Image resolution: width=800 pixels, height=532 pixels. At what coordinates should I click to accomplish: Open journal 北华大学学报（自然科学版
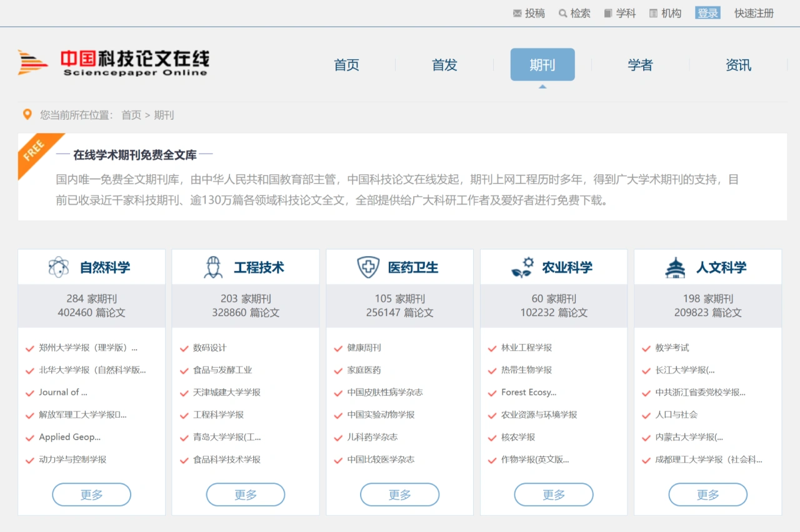92,370
